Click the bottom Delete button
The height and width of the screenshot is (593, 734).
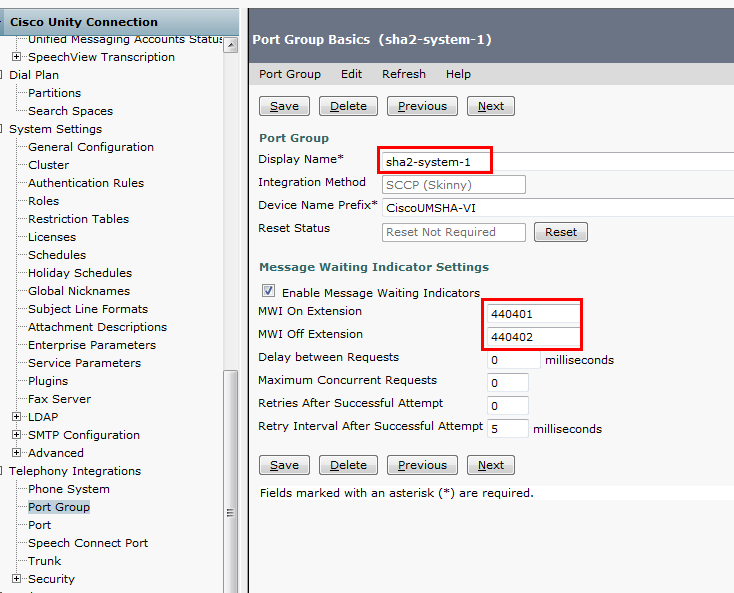(348, 465)
